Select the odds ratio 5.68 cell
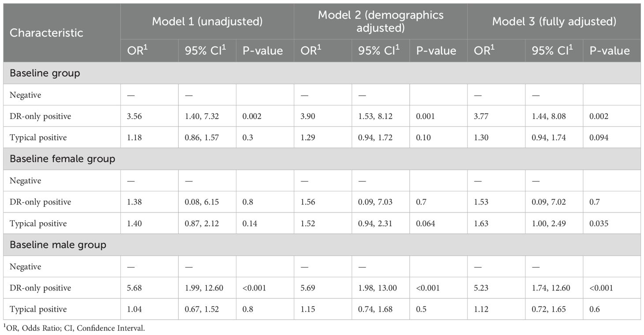Viewport: 644px width, 335px height. (x=131, y=288)
